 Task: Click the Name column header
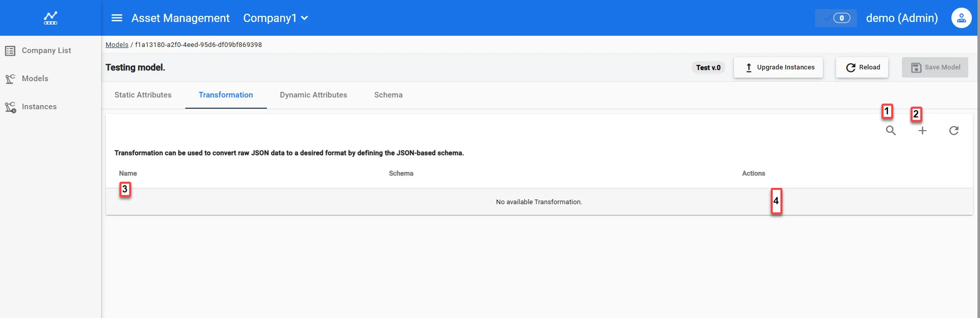[x=128, y=174]
